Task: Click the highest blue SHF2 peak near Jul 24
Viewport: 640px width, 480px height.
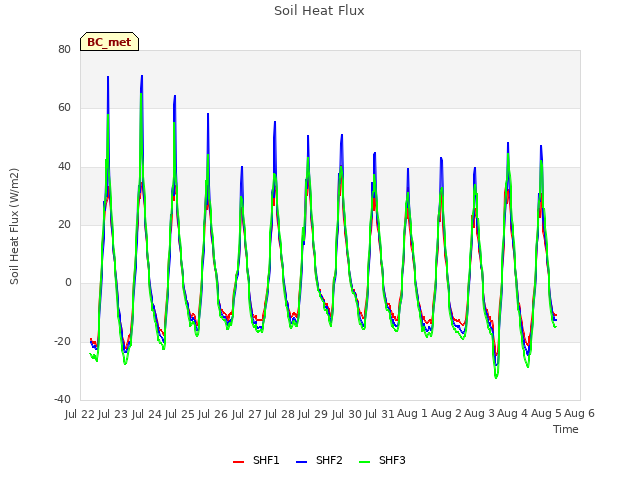Action: point(142,76)
